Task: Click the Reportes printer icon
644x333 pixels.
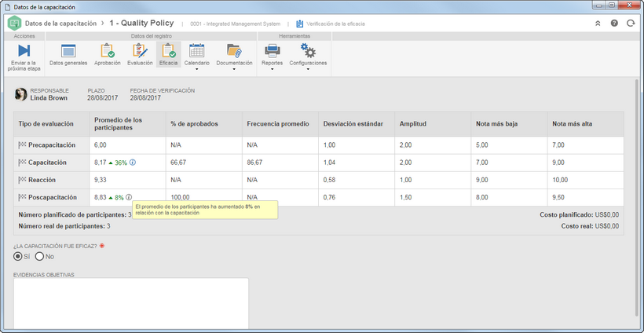Action: point(272,51)
